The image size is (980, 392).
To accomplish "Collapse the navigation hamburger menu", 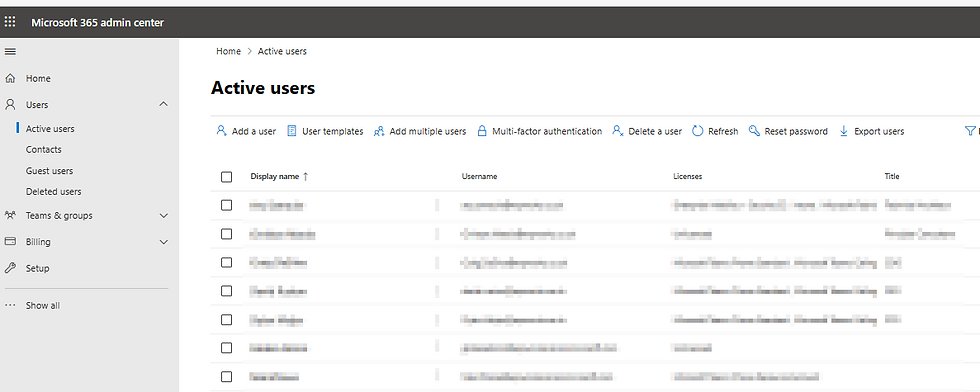I will point(10,51).
